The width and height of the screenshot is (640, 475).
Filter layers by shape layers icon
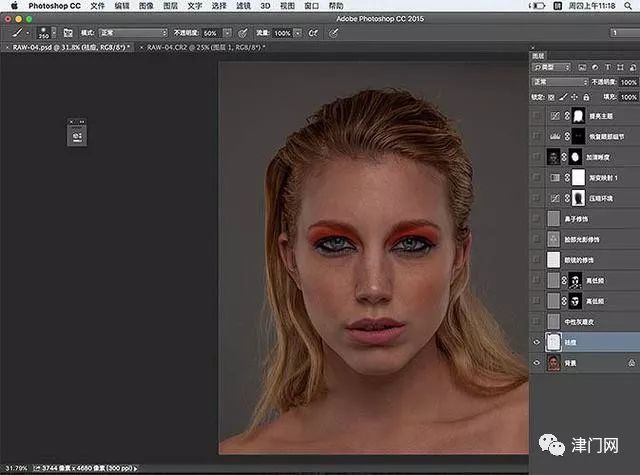(620, 67)
